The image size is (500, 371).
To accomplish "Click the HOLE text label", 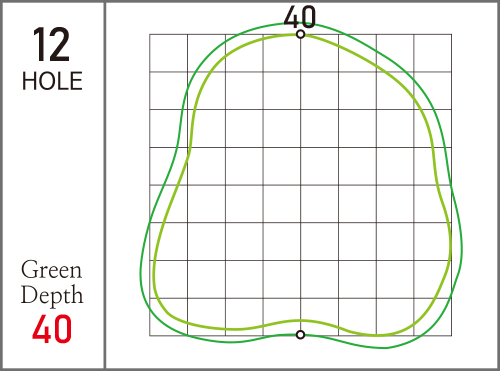I will tap(52, 81).
